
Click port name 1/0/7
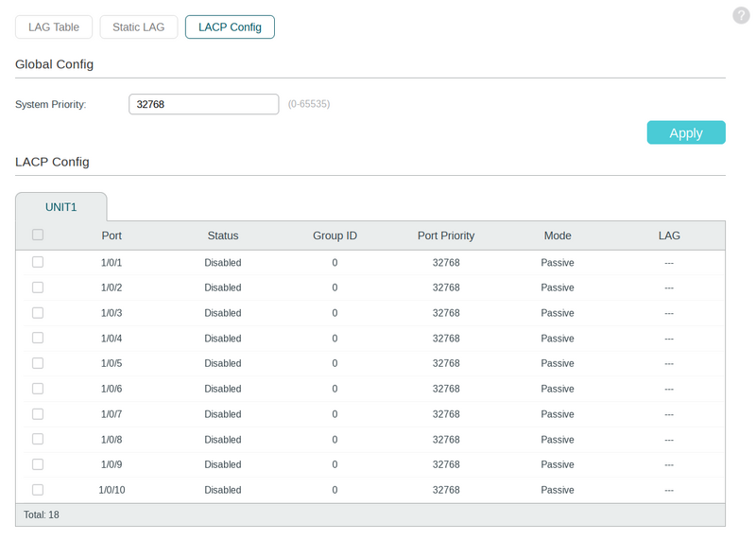point(112,414)
